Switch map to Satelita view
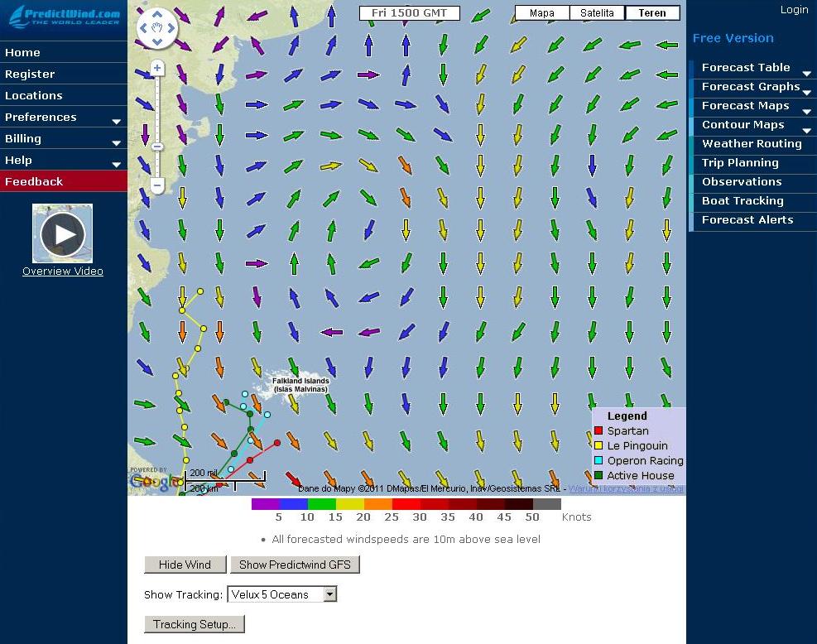Viewport: 817px width, 644px height. coord(597,13)
